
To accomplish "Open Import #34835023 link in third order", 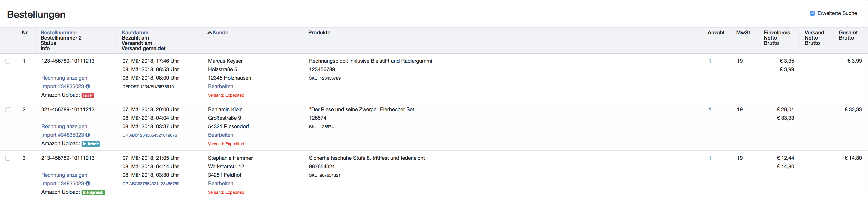I will (62, 184).
